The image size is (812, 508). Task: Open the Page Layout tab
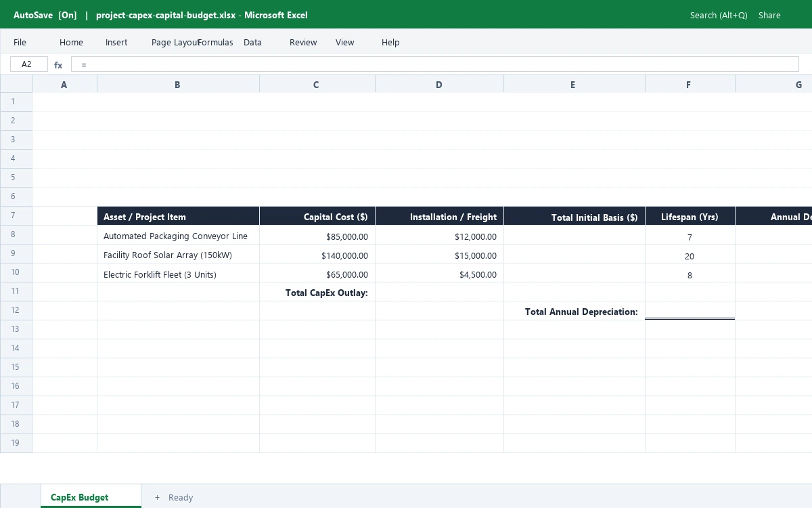(175, 42)
